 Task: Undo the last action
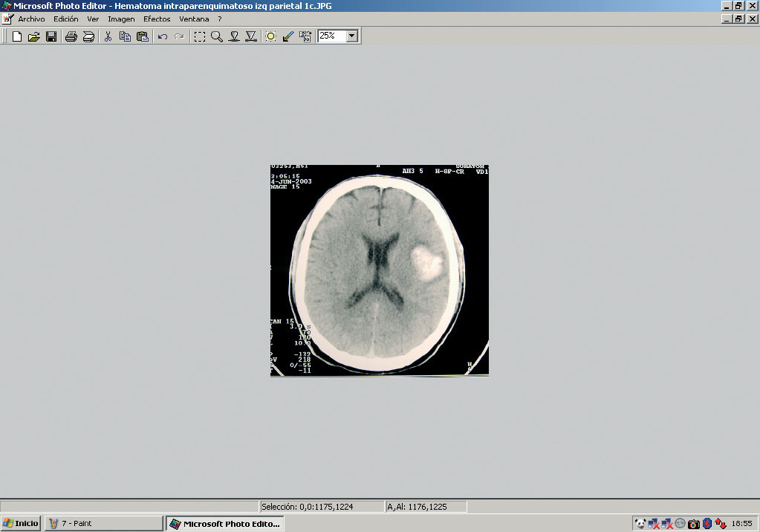click(162, 36)
